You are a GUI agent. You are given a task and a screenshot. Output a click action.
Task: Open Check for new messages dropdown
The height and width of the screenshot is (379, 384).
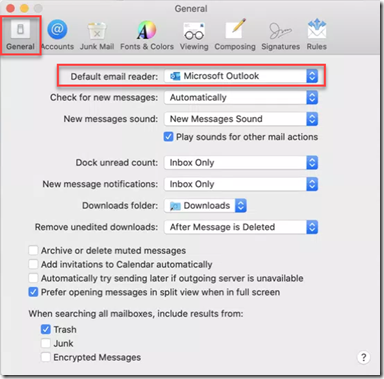pos(241,98)
